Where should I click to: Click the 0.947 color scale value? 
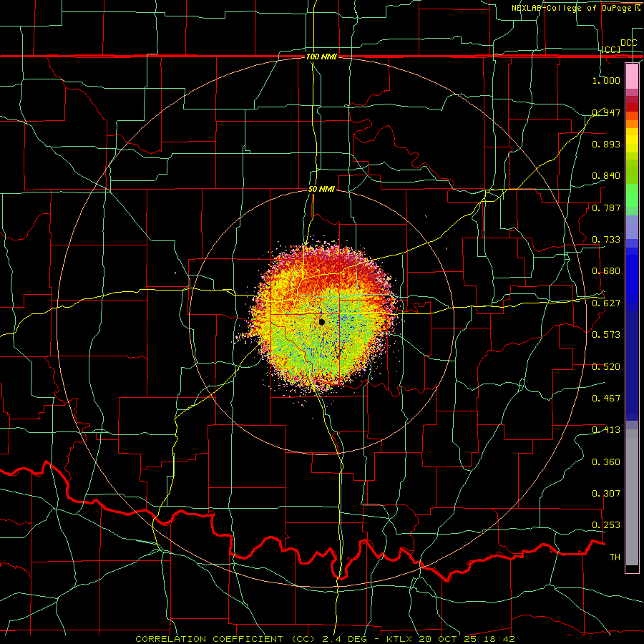pyautogui.click(x=606, y=112)
